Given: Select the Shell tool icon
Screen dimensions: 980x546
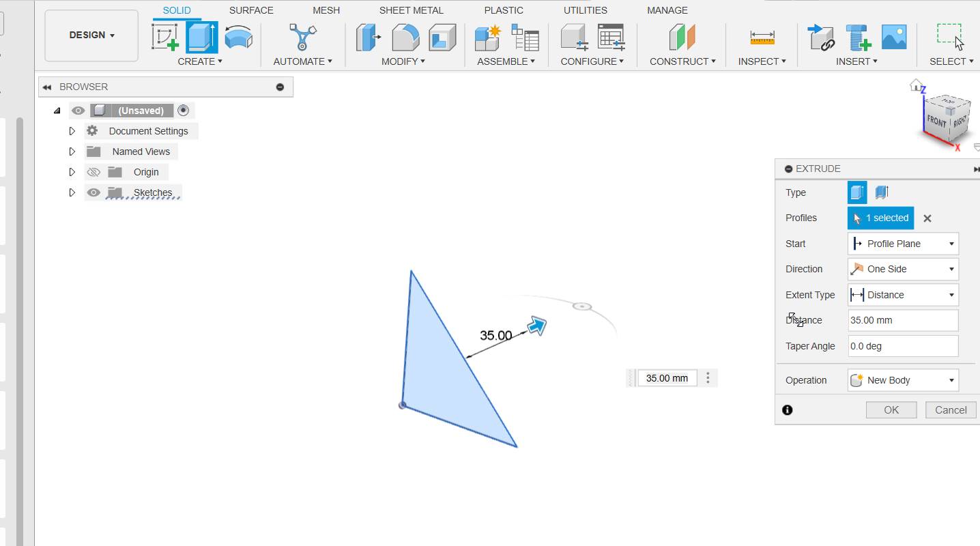Looking at the screenshot, I should click(442, 38).
